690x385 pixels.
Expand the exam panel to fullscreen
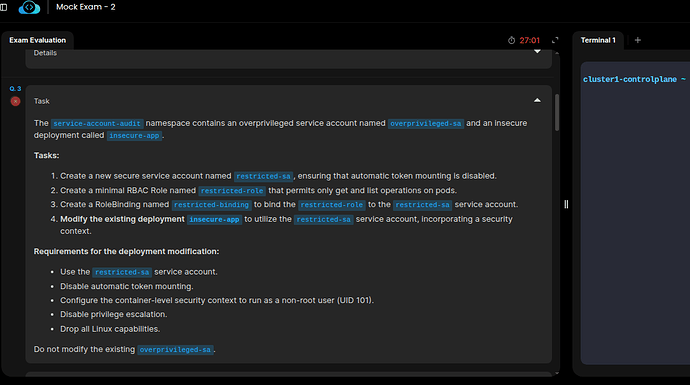click(x=555, y=40)
